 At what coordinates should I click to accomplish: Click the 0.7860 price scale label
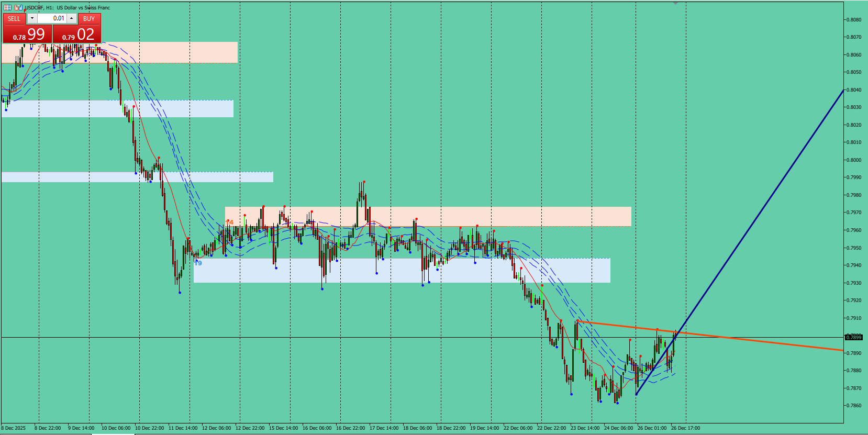click(854, 406)
